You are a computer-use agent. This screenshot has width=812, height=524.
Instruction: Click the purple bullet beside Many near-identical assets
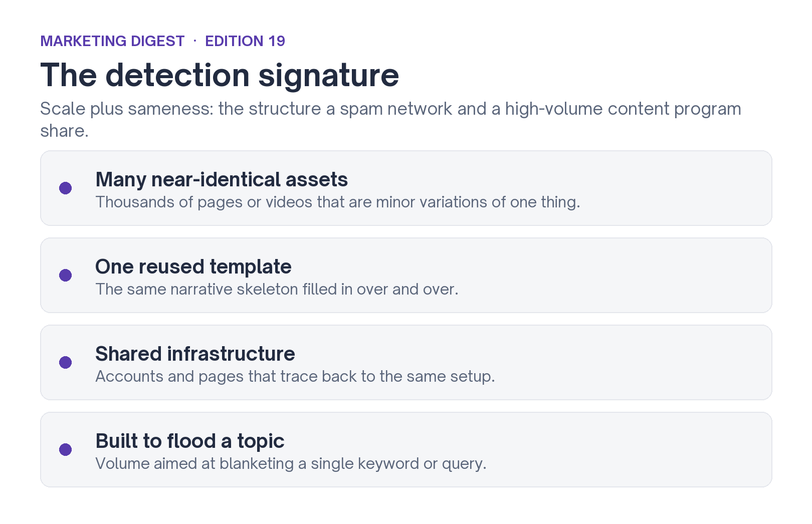click(65, 188)
